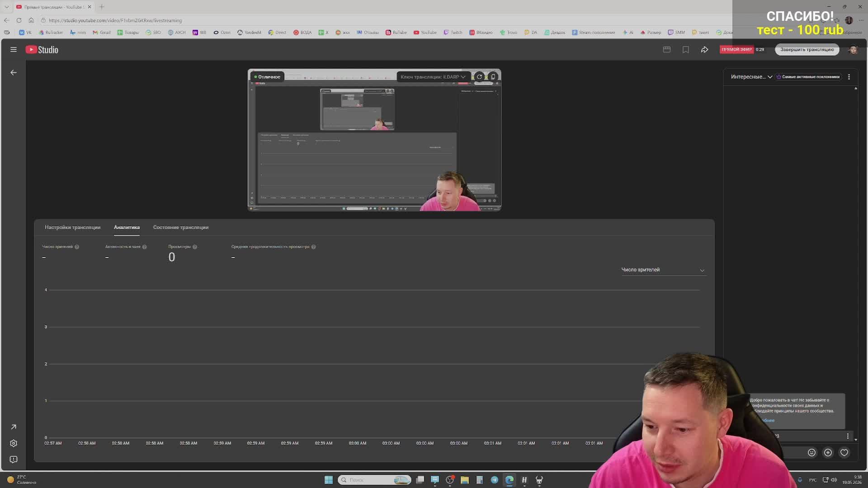Image resolution: width=868 pixels, height=488 pixels.
Task: Click the YouTube Studio logo
Action: (x=42, y=50)
